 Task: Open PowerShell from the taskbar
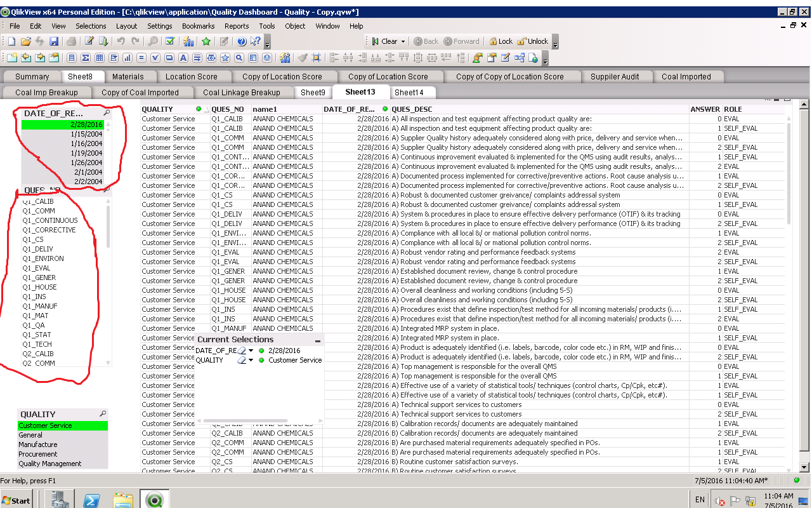click(91, 500)
